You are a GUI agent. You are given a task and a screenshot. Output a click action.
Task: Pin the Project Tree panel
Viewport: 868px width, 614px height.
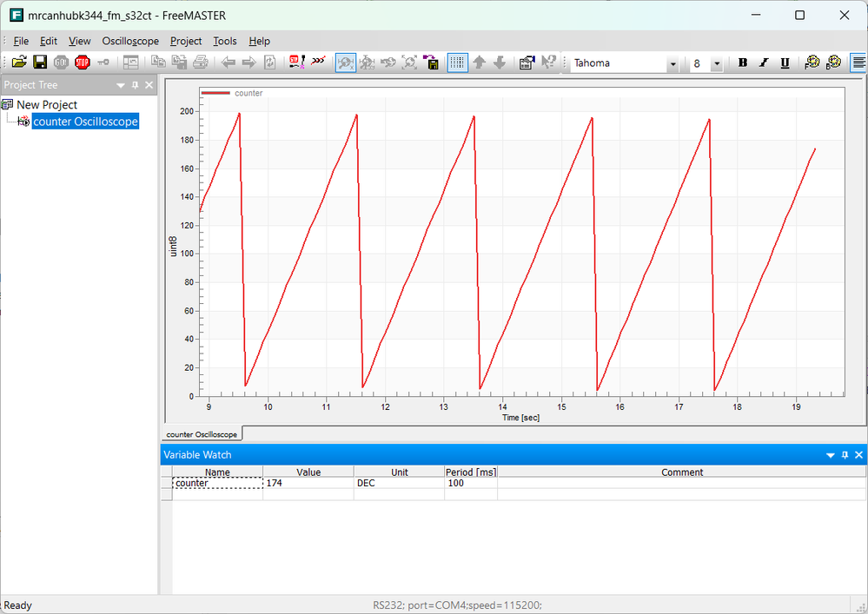[135, 85]
